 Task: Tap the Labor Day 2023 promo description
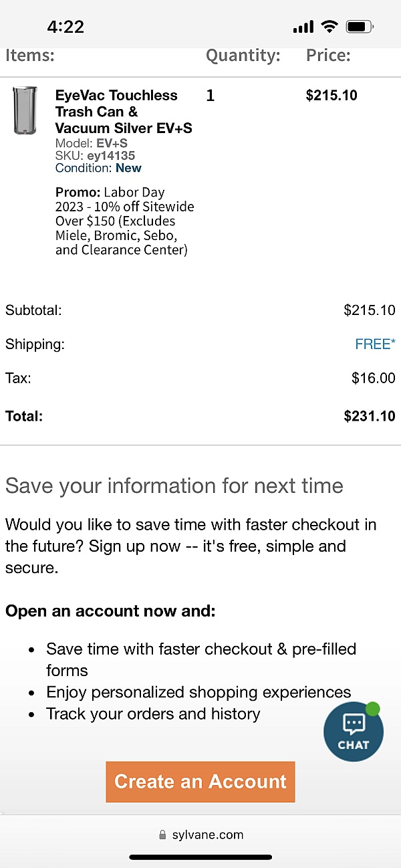click(x=125, y=221)
